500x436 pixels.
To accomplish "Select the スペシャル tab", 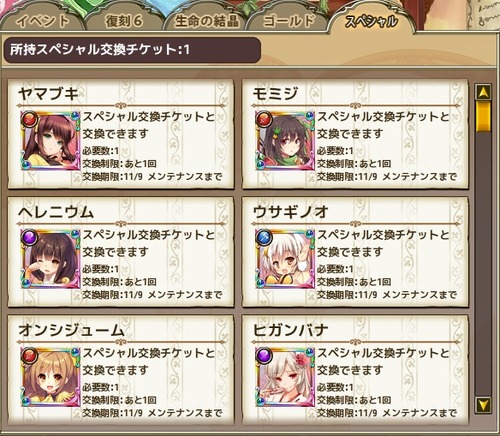I will click(x=371, y=22).
